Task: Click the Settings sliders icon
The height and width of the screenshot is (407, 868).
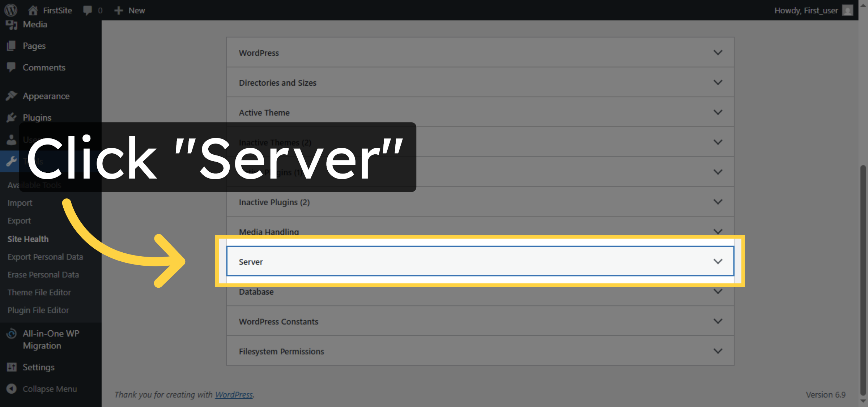Action: tap(12, 367)
